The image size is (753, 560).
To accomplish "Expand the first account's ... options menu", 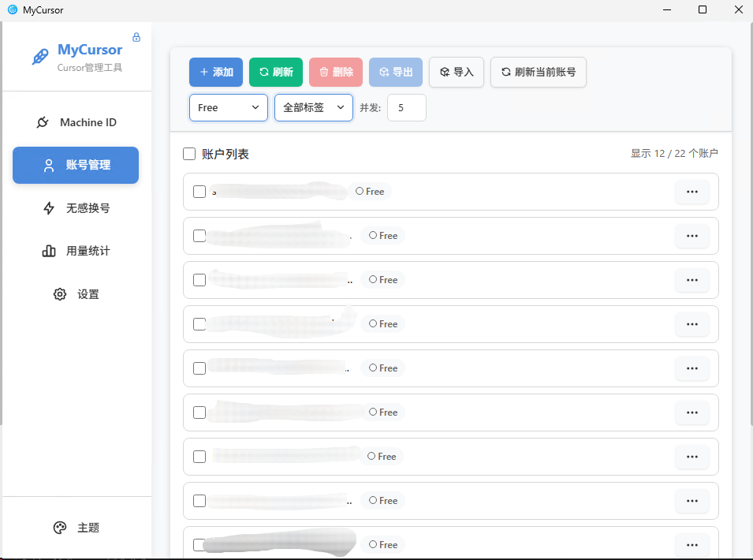I will (692, 191).
